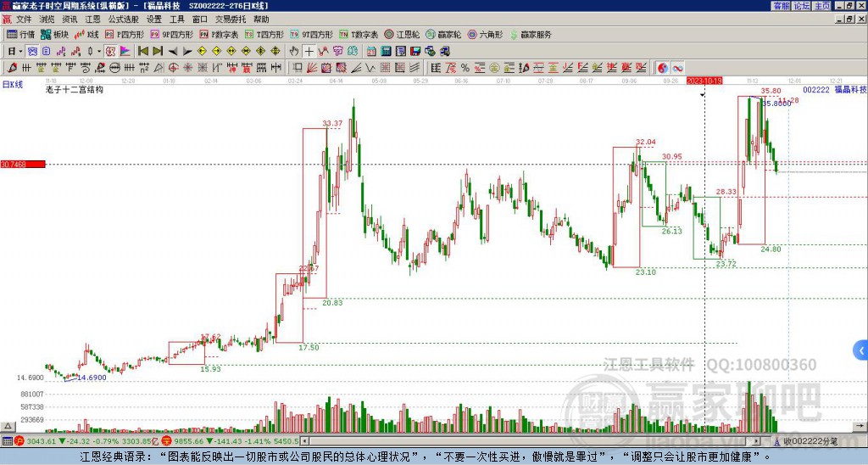This screenshot has height=465, width=868.
Task: Expand the 日 period dropdown arrow
Action: pos(21,51)
